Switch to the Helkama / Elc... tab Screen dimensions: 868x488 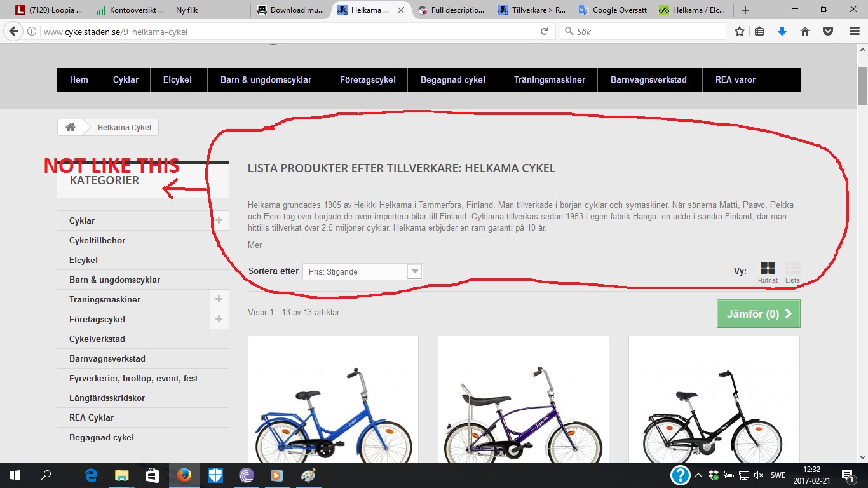pos(693,10)
